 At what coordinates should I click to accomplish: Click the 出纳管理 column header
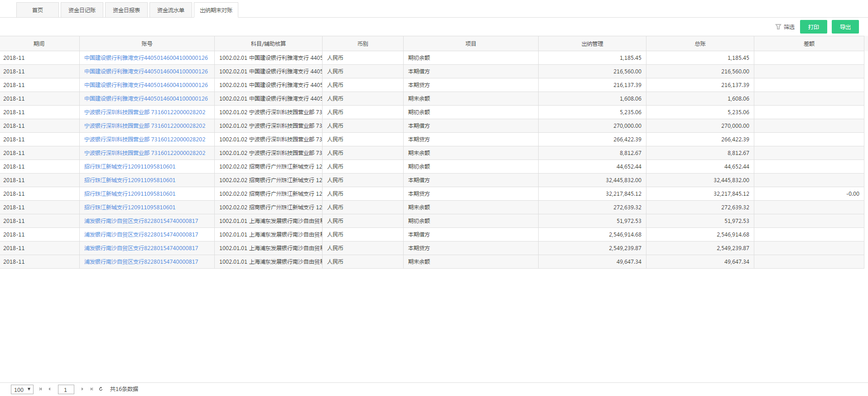pyautogui.click(x=592, y=44)
